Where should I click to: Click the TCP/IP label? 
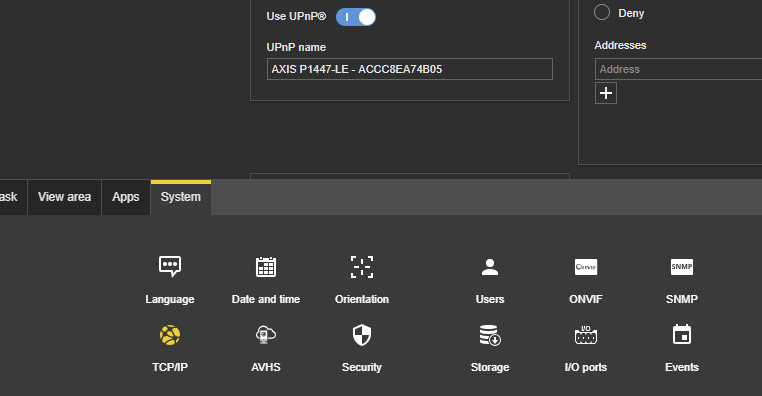(170, 367)
